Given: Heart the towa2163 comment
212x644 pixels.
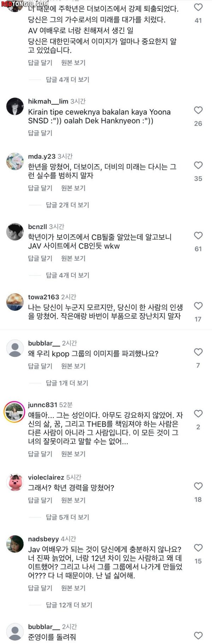Looking at the screenshot, I should [x=198, y=306].
